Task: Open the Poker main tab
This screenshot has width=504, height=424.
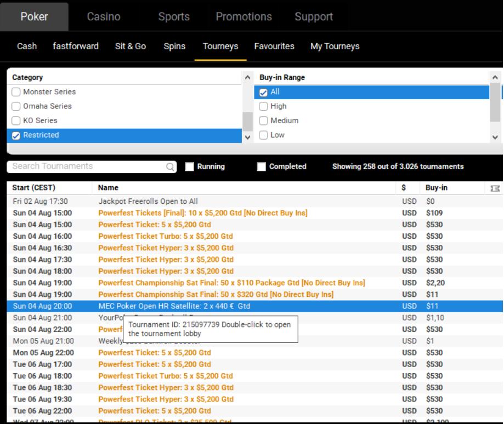Action: 34,16
